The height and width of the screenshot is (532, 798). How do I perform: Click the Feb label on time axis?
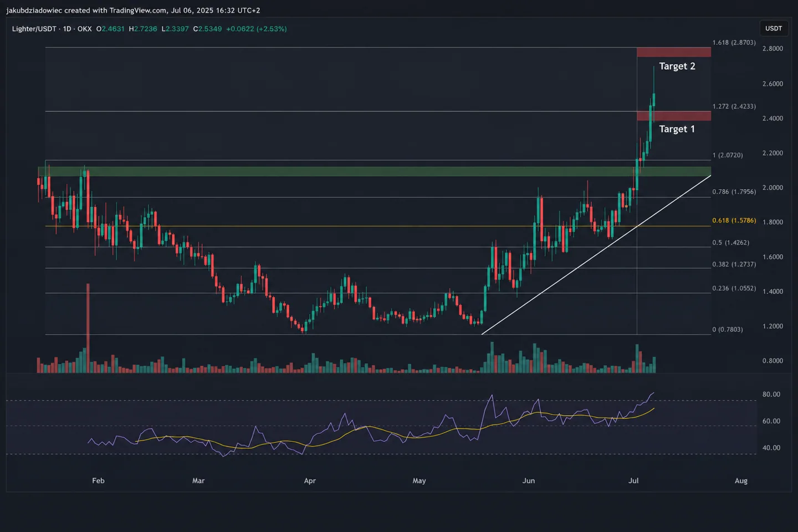98,481
